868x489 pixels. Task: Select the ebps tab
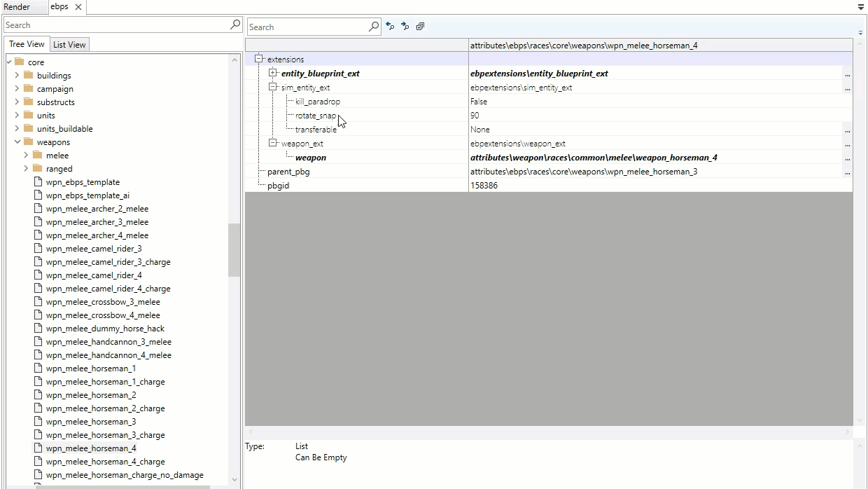[59, 7]
